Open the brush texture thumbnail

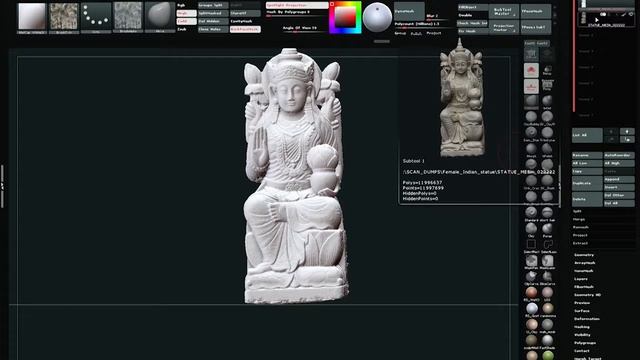tap(64, 17)
